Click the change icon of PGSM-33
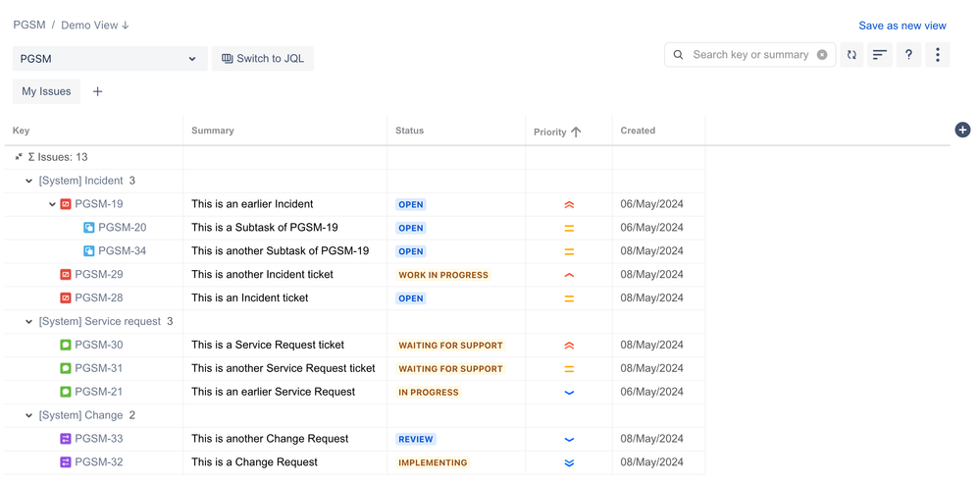The image size is (980, 484). point(66,439)
